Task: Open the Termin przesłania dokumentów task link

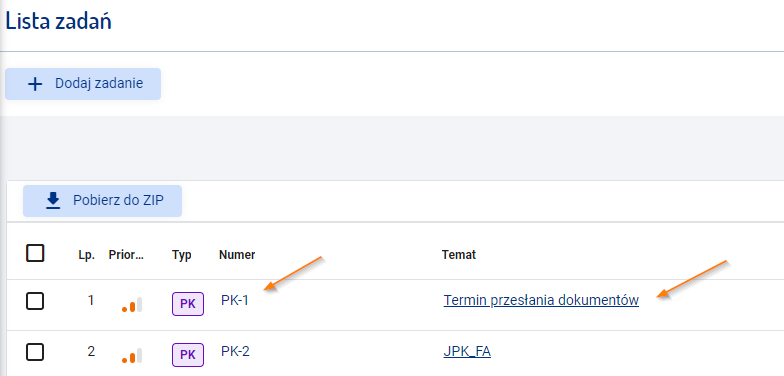Action: (x=541, y=300)
